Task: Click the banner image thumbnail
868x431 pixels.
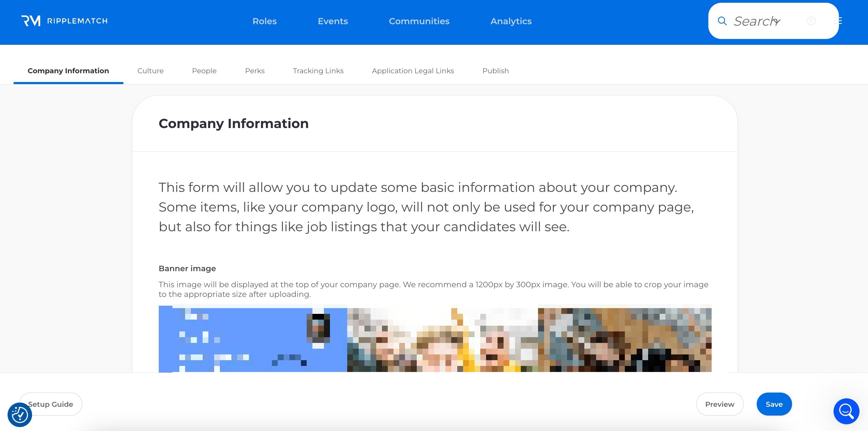Action: coord(435,338)
